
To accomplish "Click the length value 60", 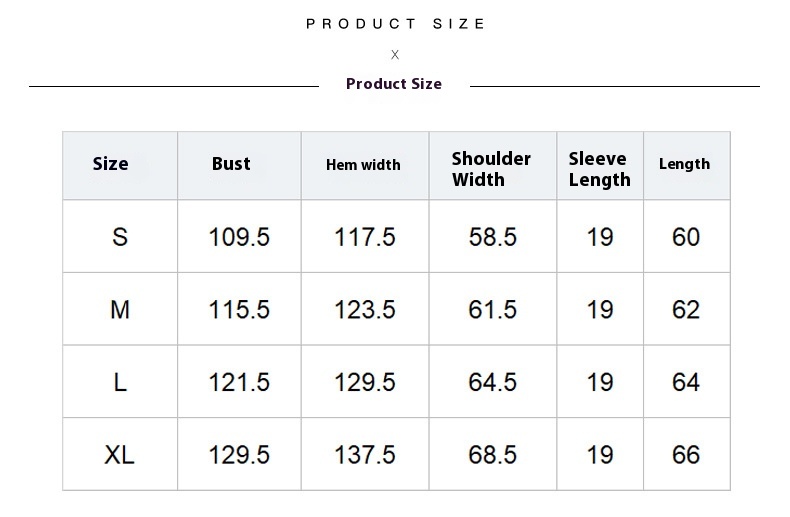I will [x=686, y=237].
